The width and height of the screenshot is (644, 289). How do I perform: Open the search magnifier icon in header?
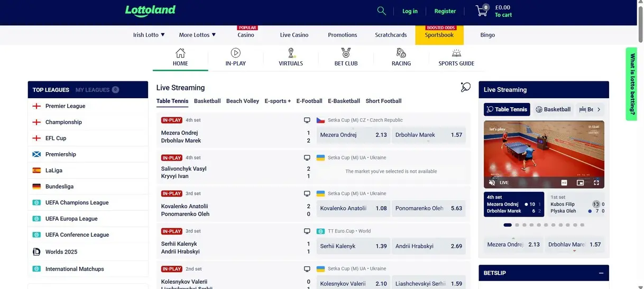(x=382, y=11)
